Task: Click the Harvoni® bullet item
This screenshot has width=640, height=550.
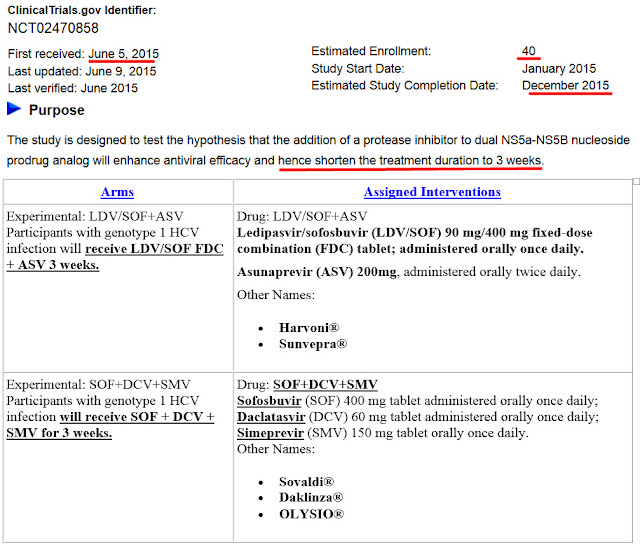Action: tap(309, 328)
